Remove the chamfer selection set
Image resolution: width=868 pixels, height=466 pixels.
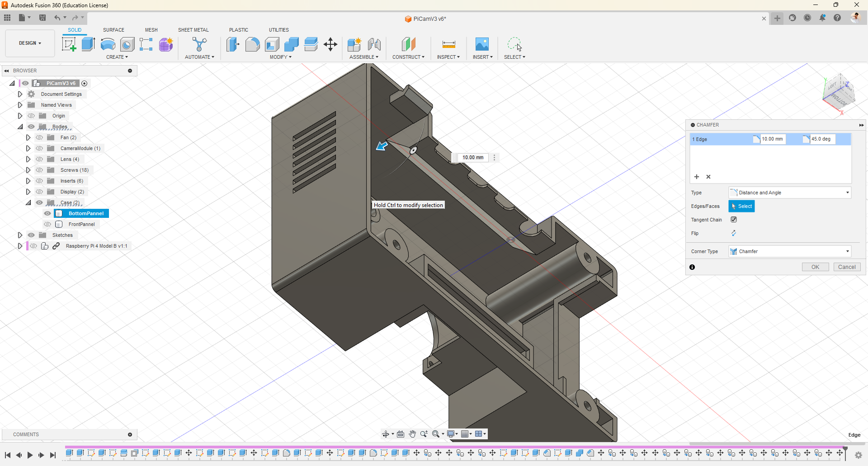(708, 177)
